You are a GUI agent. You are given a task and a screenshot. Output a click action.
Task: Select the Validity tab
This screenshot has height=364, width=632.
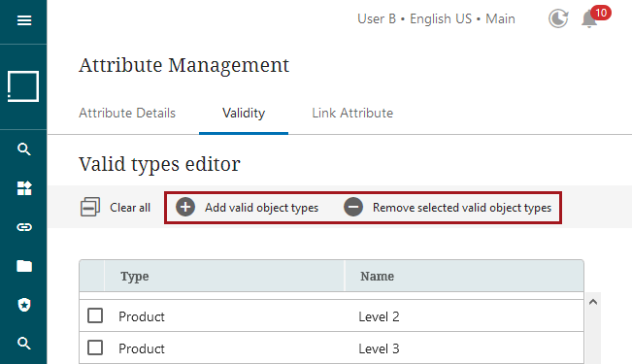point(244,113)
